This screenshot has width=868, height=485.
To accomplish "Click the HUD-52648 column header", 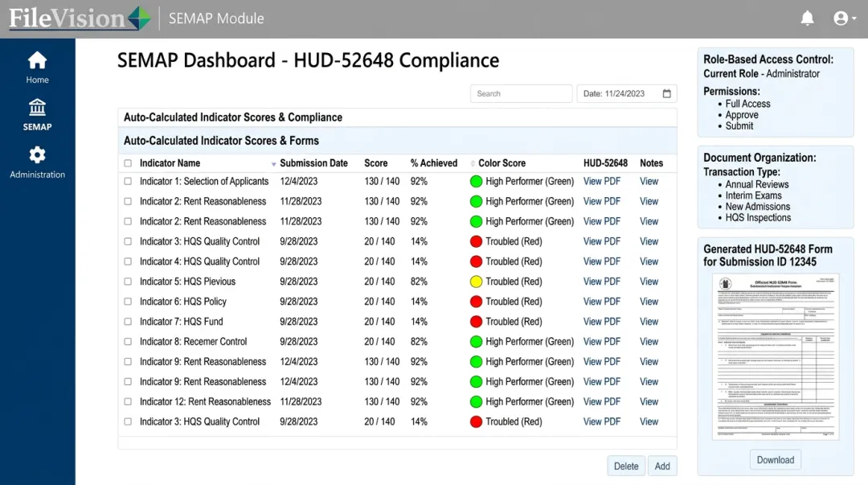I will pos(605,163).
